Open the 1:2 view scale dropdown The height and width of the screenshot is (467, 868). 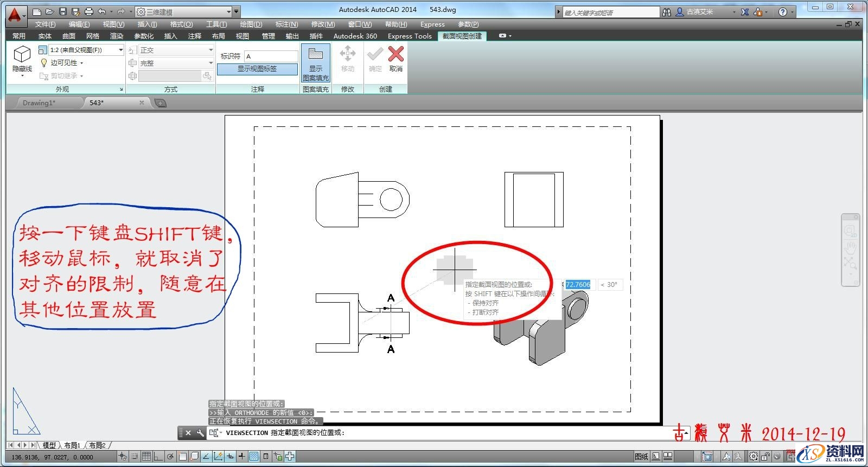point(86,50)
